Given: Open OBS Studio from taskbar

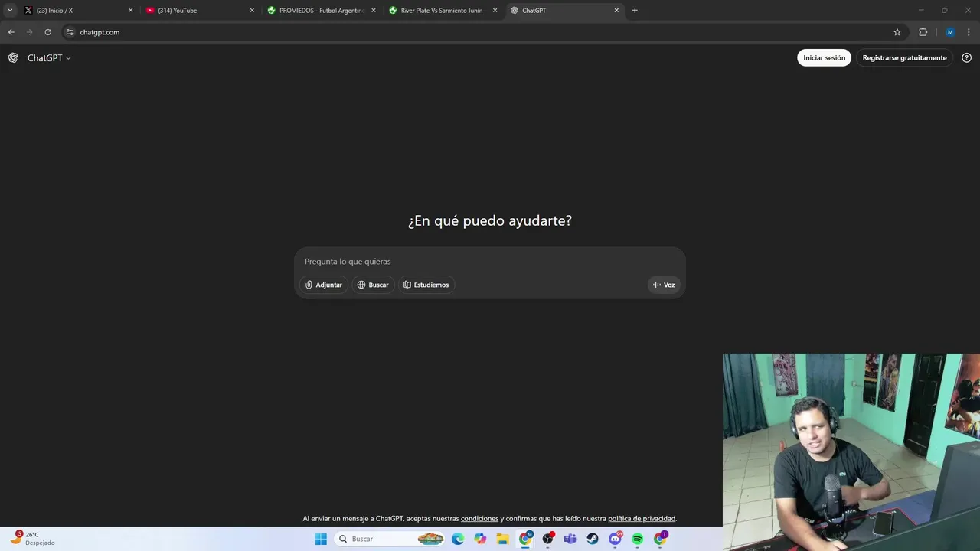Looking at the screenshot, I should pos(547,539).
